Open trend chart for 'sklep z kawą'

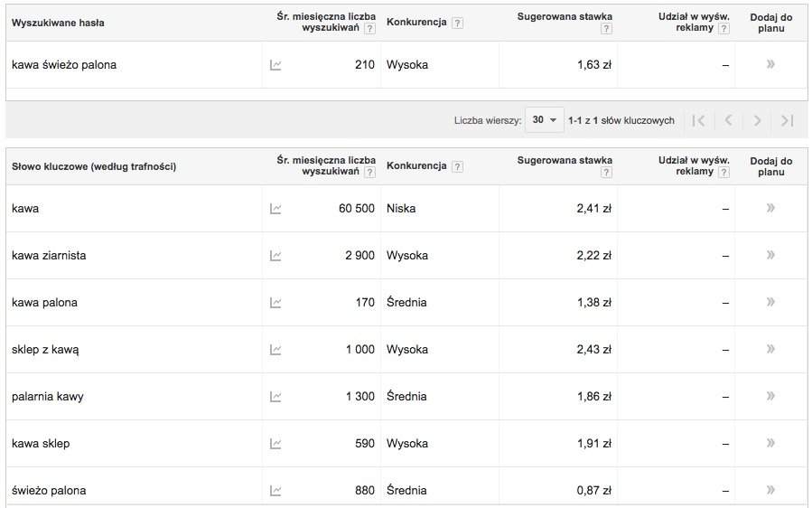coord(275,350)
